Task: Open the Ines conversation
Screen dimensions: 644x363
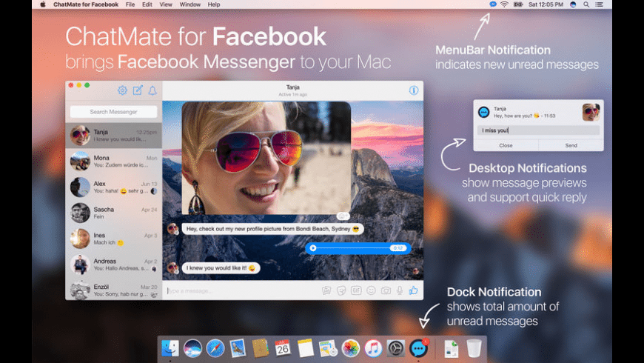Action: point(114,239)
